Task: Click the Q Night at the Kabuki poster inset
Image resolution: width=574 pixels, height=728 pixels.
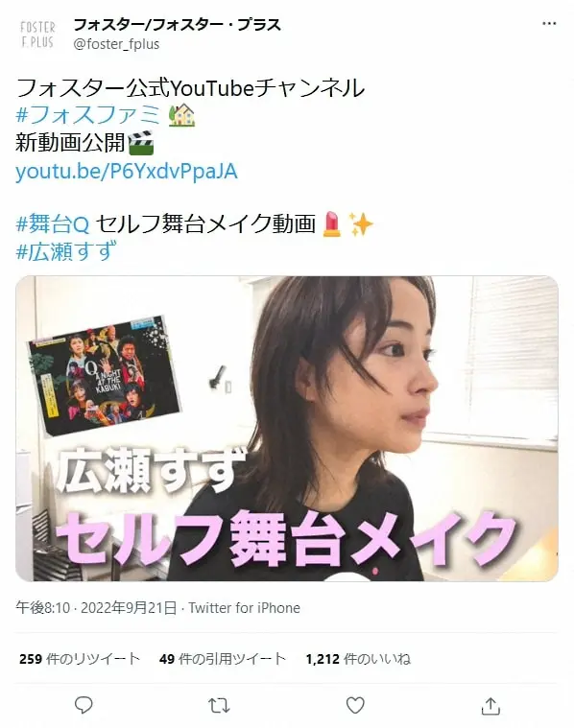Action: [105, 375]
